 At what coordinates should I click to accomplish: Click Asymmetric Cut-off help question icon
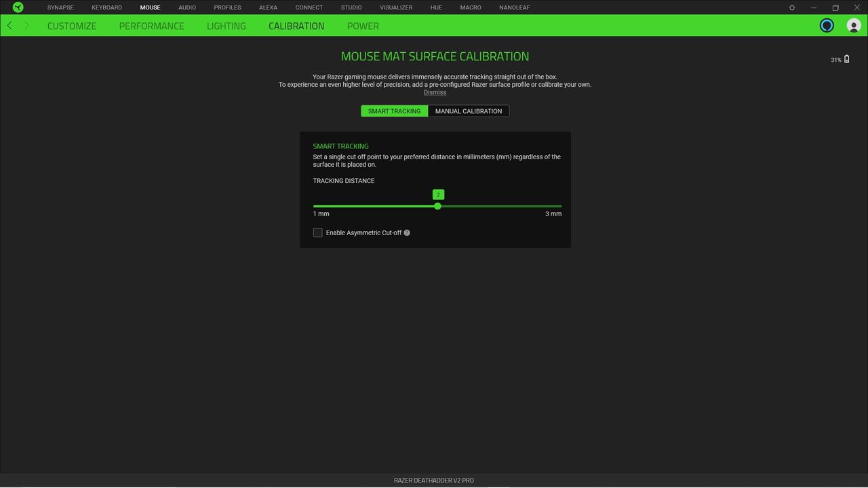point(407,232)
